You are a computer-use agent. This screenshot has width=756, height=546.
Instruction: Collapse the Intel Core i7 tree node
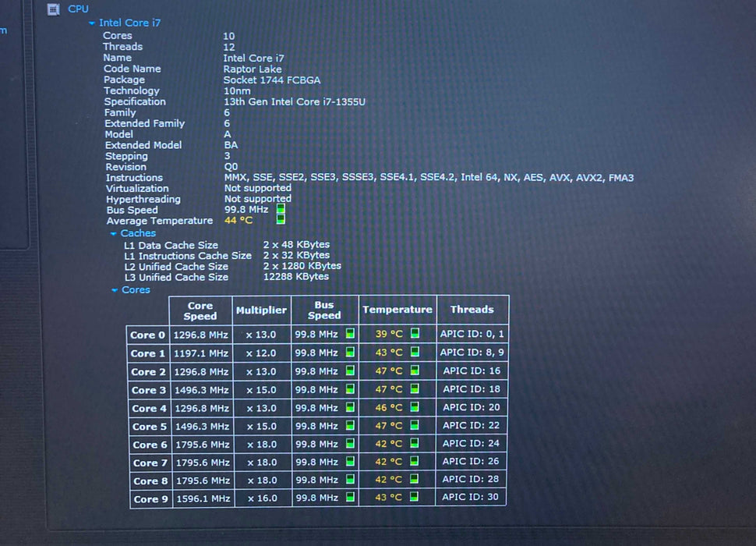(x=92, y=23)
